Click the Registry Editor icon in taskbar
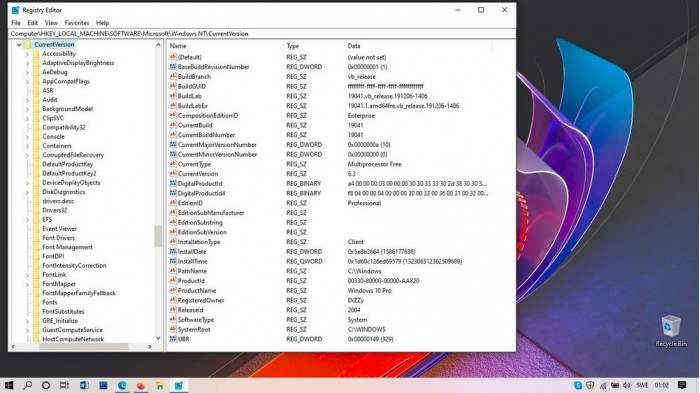This screenshot has width=700, height=393. point(179,385)
